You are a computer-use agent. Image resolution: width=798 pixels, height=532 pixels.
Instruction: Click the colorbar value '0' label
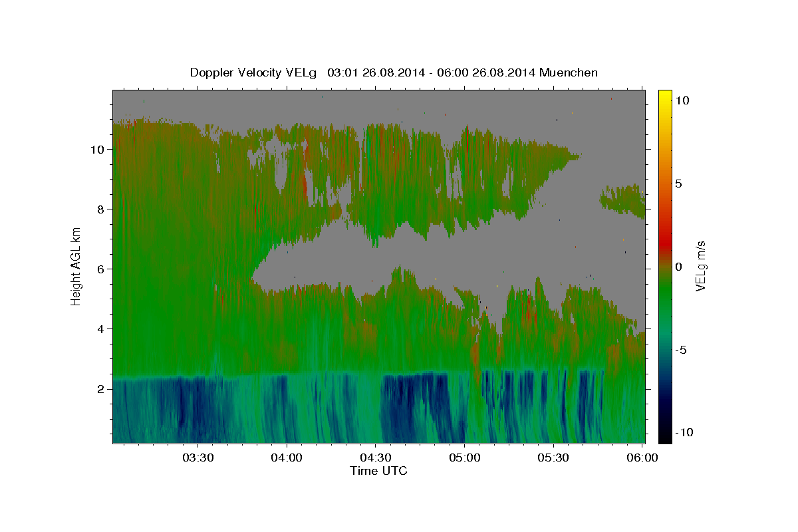(678, 267)
